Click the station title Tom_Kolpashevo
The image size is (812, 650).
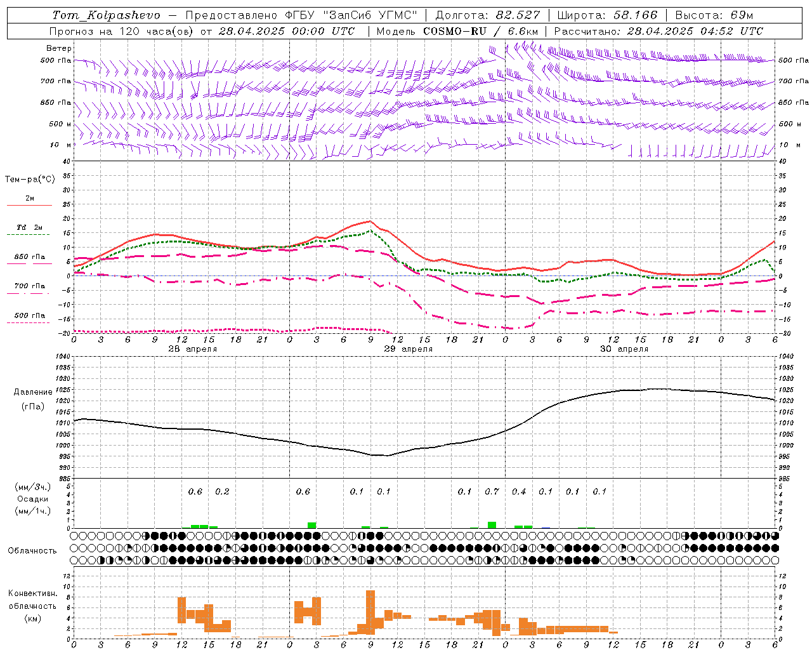(x=106, y=15)
